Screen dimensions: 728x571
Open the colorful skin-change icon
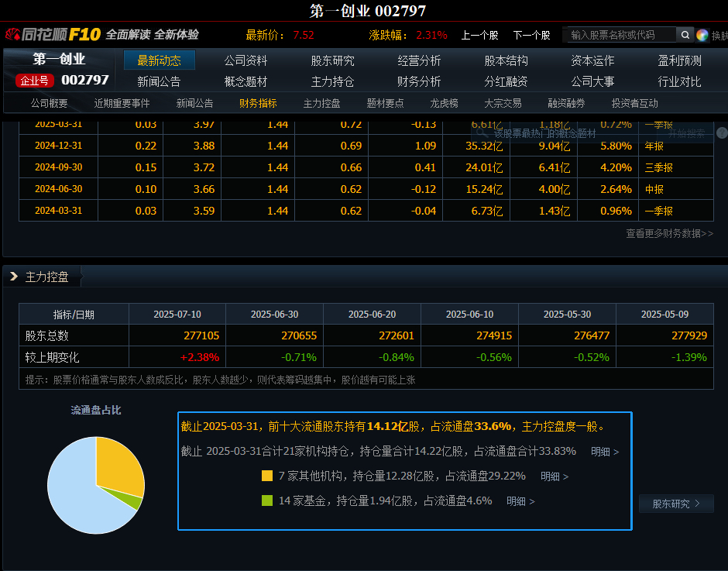[702, 36]
